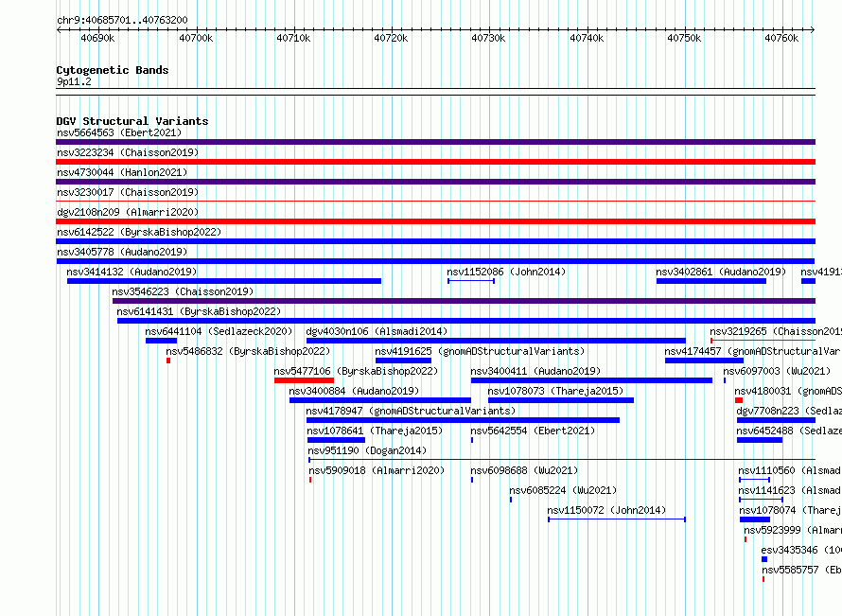Click the esv3435346 variant label
The width and height of the screenshot is (842, 616).
(x=801, y=550)
